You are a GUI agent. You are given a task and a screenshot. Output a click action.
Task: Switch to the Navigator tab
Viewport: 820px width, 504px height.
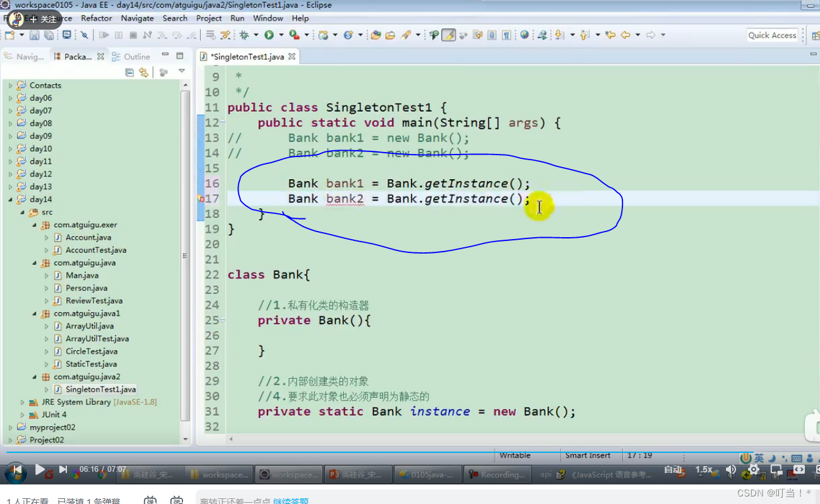[x=24, y=57]
